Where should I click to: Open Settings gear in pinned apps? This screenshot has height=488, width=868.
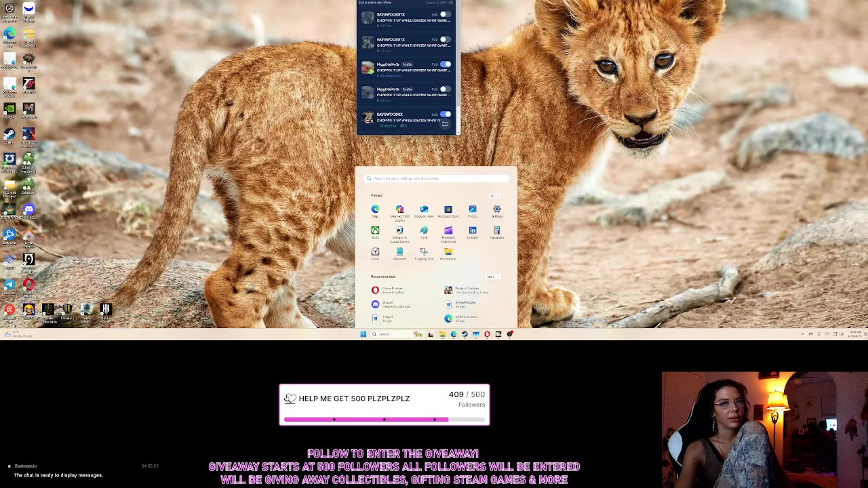[x=497, y=211]
